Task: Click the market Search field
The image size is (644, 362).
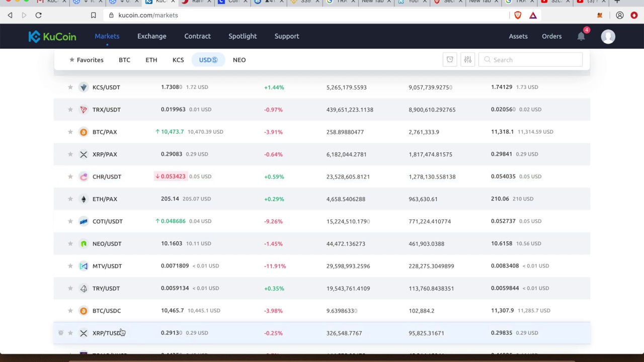Action: (x=530, y=60)
